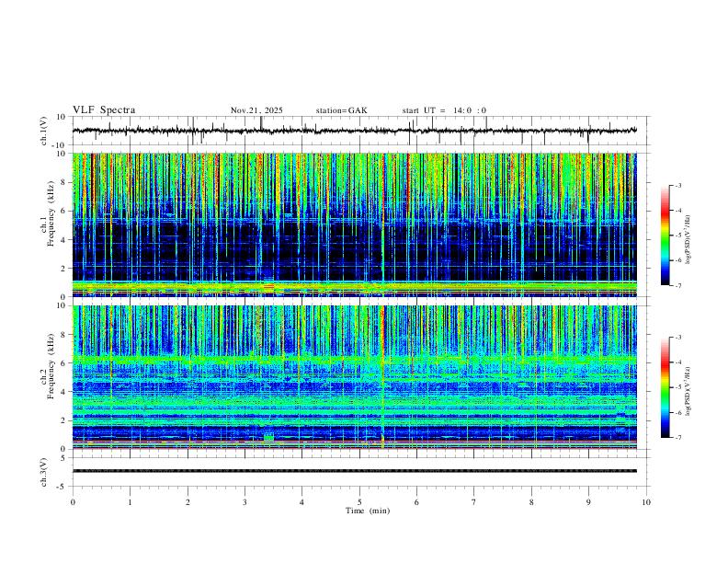Image resolution: width=728 pixels, height=563 pixels.
Task: Click the 'ch.3(V)' axis label
Action: point(44,473)
